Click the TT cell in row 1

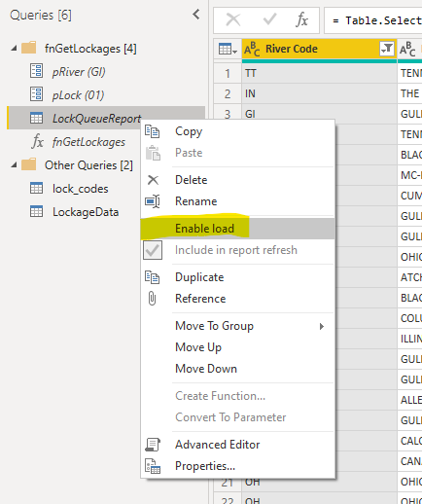pos(319,73)
